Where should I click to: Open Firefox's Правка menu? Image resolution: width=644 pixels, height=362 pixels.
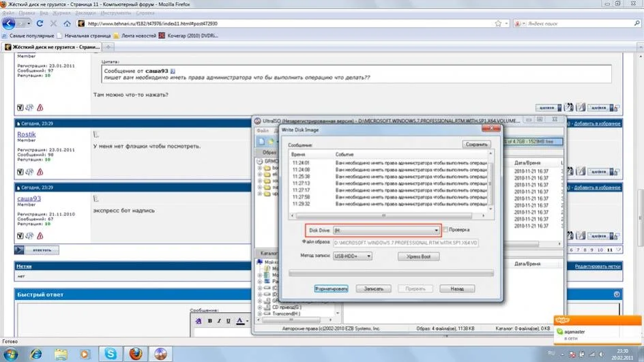point(27,13)
